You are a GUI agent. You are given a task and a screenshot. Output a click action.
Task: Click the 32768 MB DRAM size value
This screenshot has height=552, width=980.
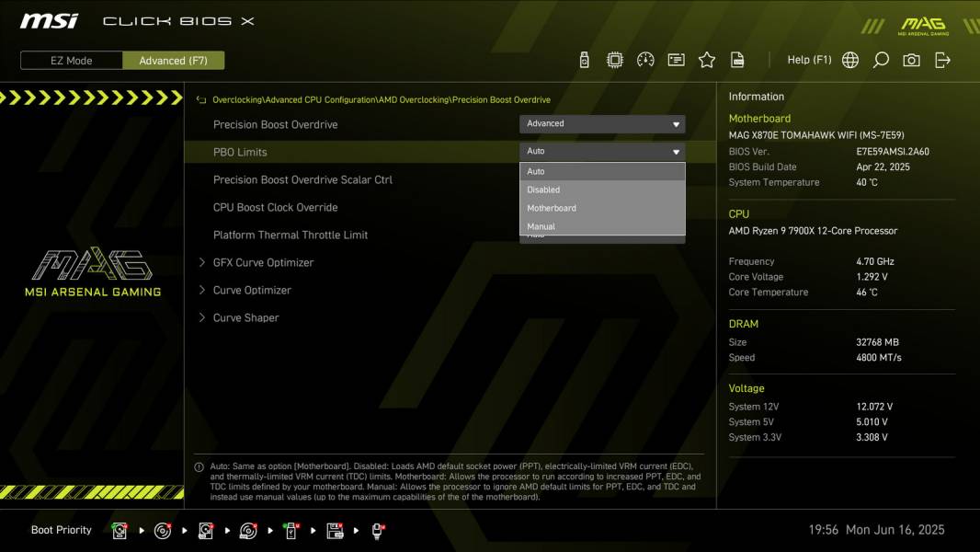point(877,342)
